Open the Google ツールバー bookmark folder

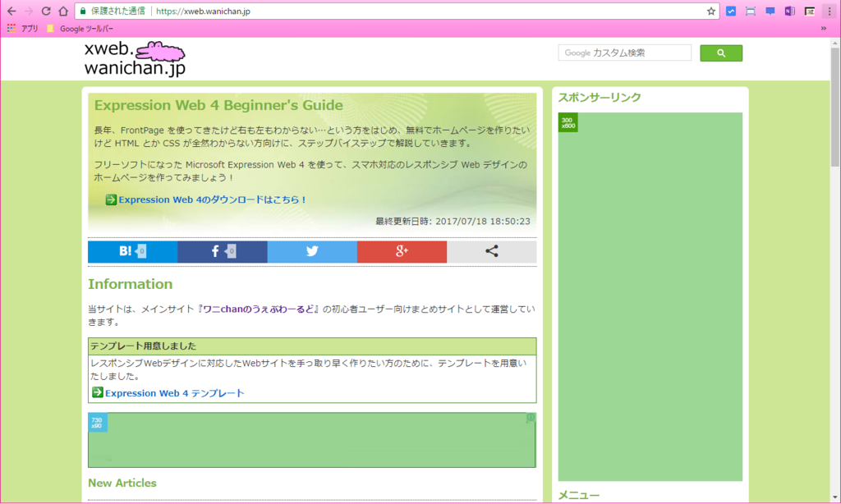click(x=80, y=29)
